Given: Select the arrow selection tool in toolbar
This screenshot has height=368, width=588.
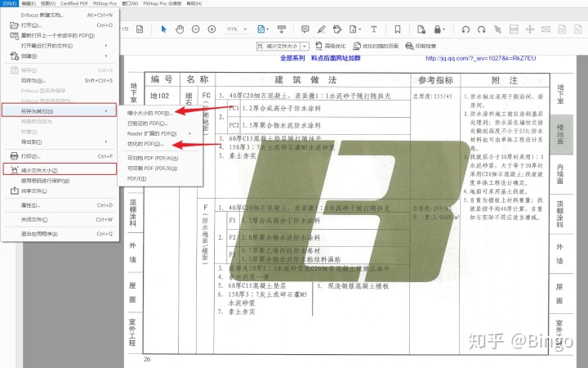Looking at the screenshot, I should click(x=163, y=29).
